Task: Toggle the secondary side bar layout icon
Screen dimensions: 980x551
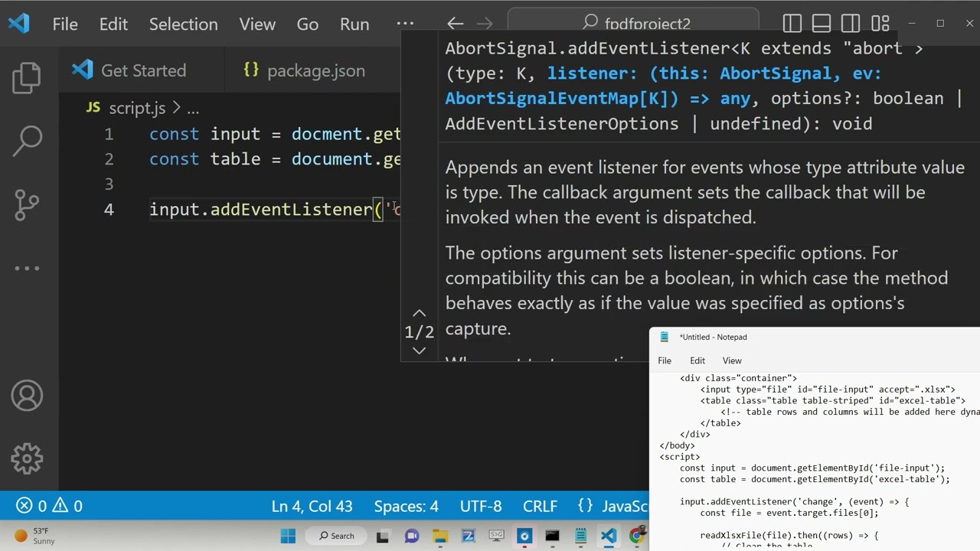Action: tap(851, 24)
